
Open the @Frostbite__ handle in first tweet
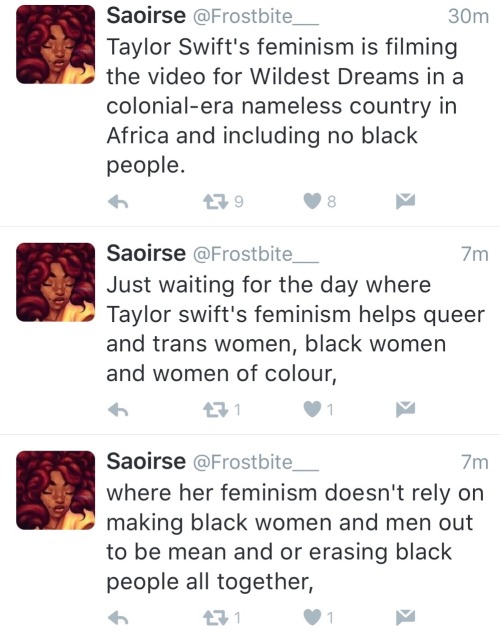pos(255,17)
